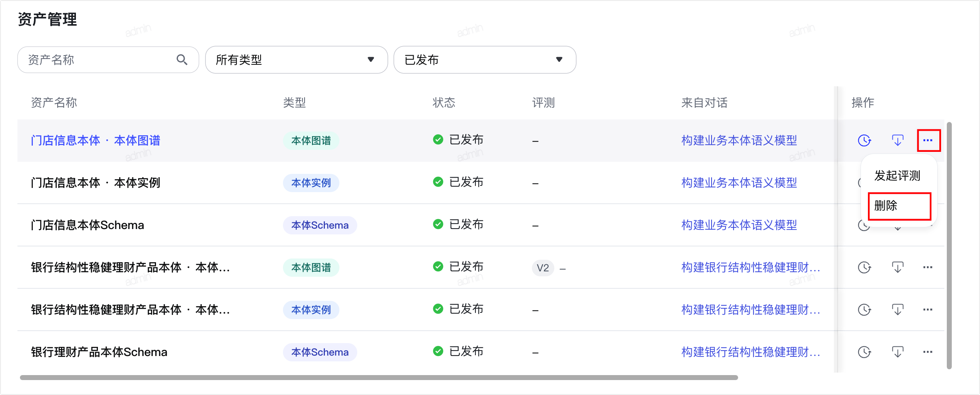Select 删除 in the popup menu
Screen dimensions: 980x395
tap(900, 206)
